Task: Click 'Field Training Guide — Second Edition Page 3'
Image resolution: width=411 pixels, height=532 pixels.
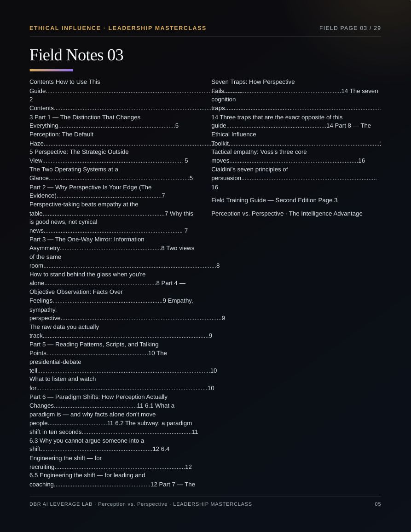Action: tap(274, 200)
